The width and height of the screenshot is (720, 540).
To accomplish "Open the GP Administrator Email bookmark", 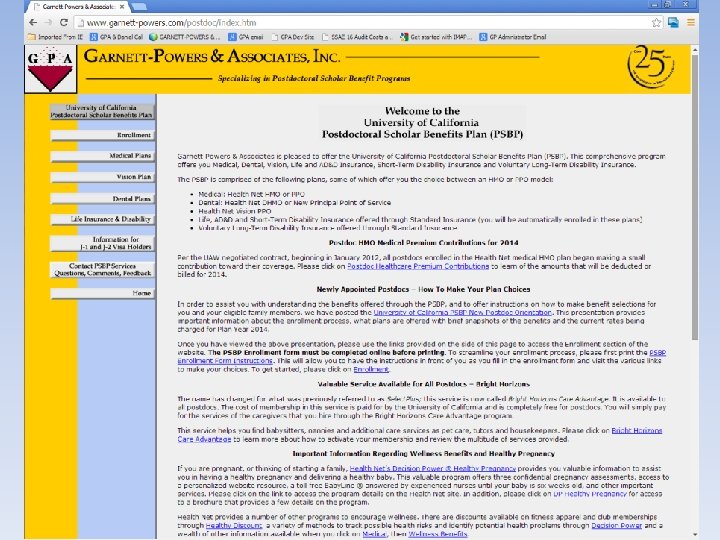I will coord(513,37).
